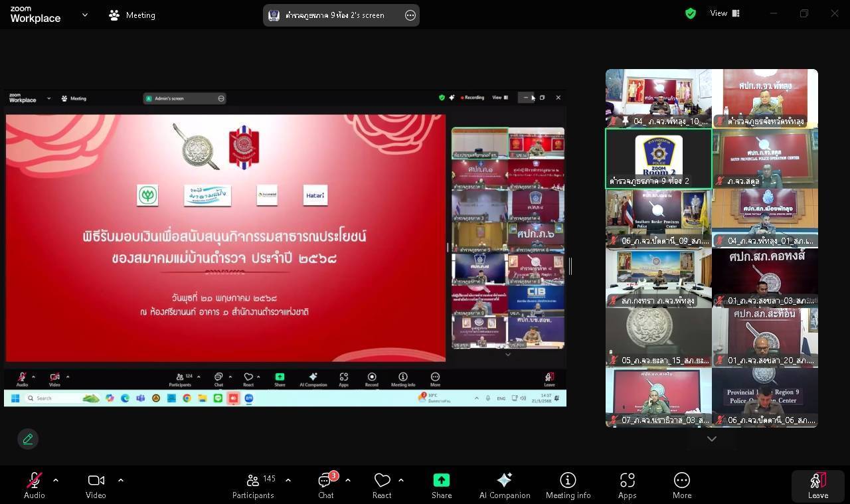
Task: Open AI Companion
Action: 504,485
